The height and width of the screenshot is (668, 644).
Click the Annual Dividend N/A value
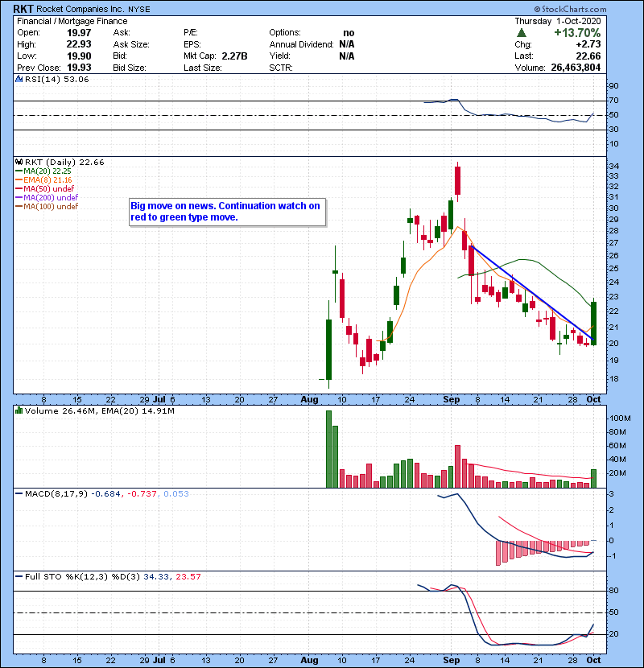(346, 44)
